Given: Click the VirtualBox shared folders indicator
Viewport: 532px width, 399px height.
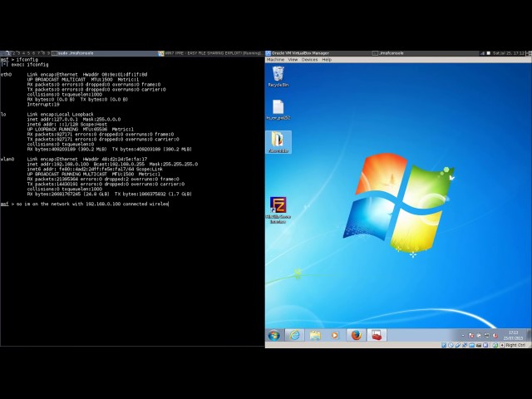Looking at the screenshot, I should 471,345.
